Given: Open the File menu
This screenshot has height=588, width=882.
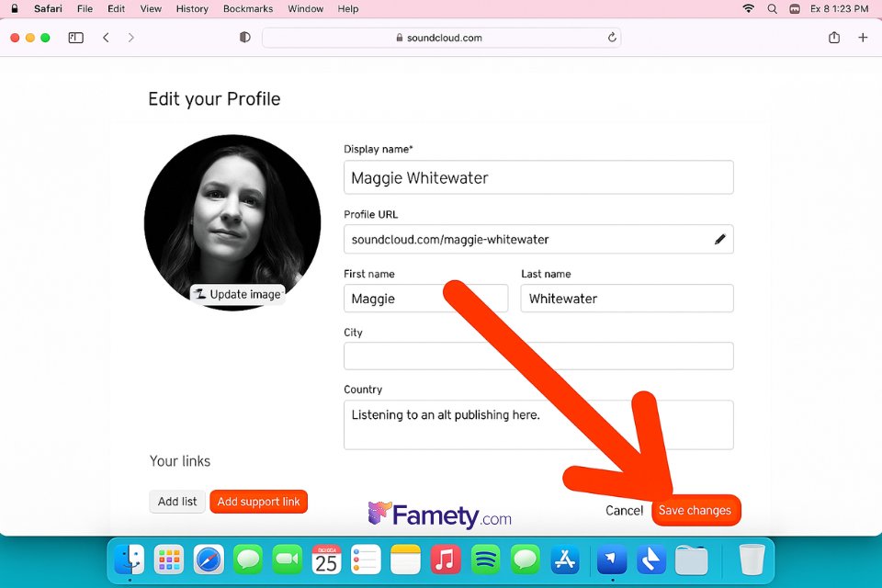Looking at the screenshot, I should 85,8.
